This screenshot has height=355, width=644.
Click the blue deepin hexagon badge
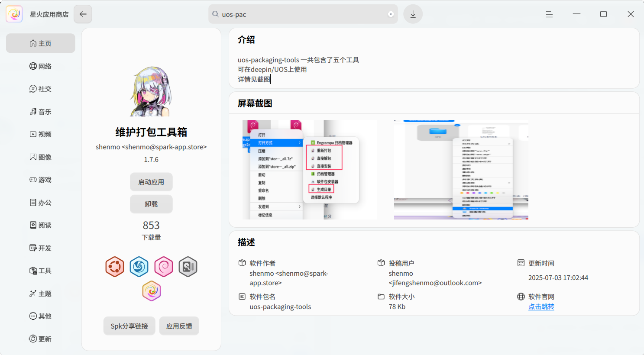(139, 267)
